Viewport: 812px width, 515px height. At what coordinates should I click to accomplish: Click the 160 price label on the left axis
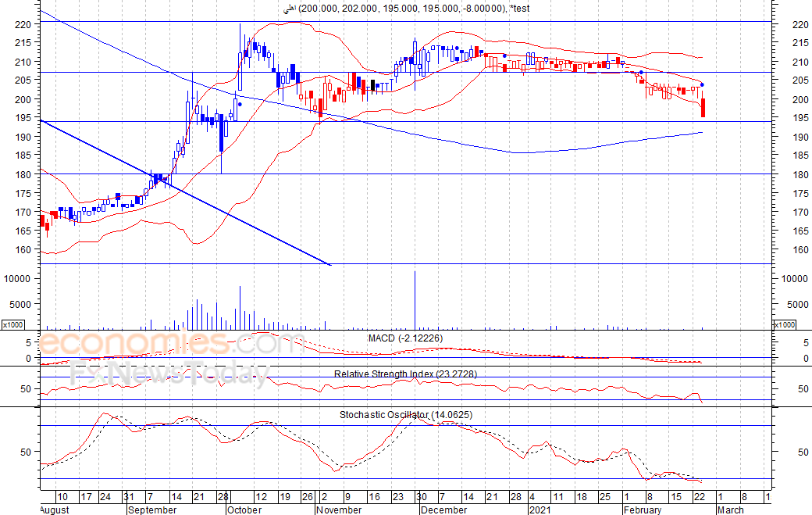click(x=24, y=249)
